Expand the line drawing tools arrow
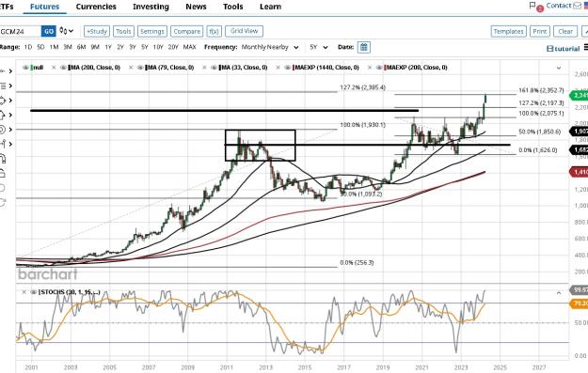 10,71
